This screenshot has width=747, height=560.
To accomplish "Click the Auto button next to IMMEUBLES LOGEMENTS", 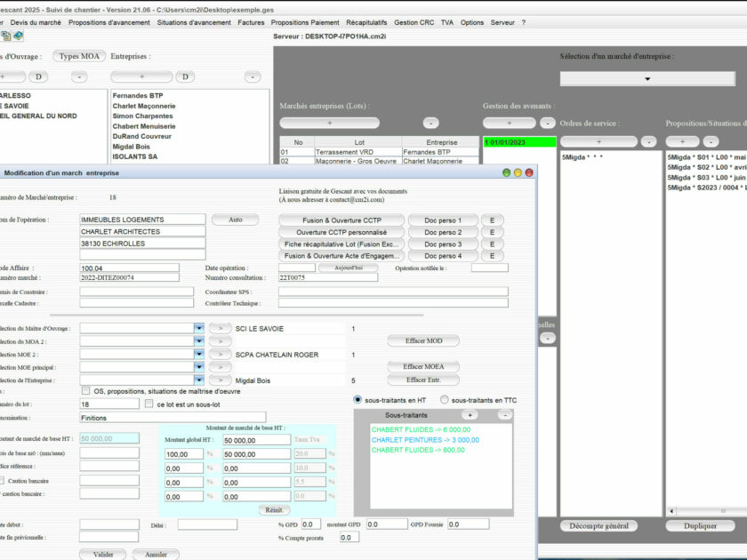I will click(236, 220).
